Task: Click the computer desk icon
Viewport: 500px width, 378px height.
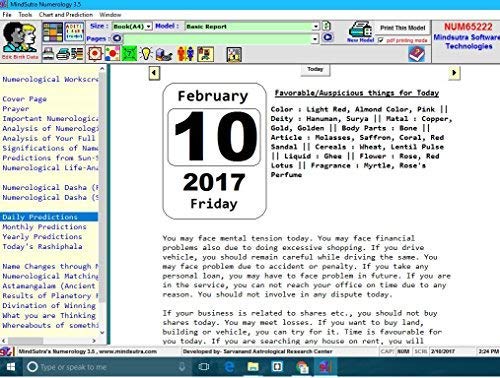Action: [x=164, y=54]
